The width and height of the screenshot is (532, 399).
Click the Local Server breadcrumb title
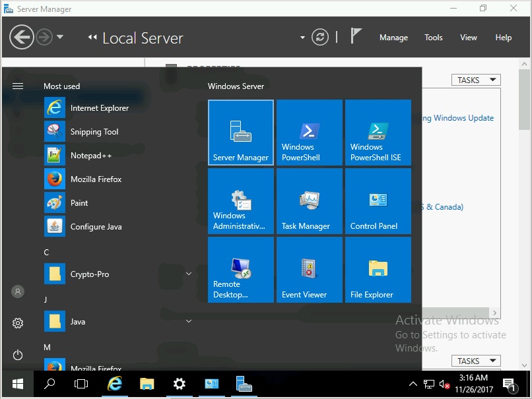pyautogui.click(x=143, y=38)
